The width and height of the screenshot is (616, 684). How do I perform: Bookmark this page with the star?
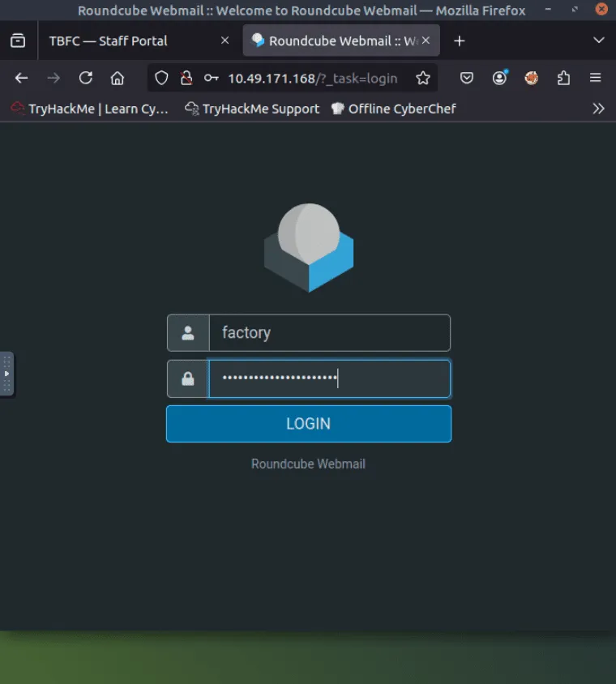[x=423, y=78]
